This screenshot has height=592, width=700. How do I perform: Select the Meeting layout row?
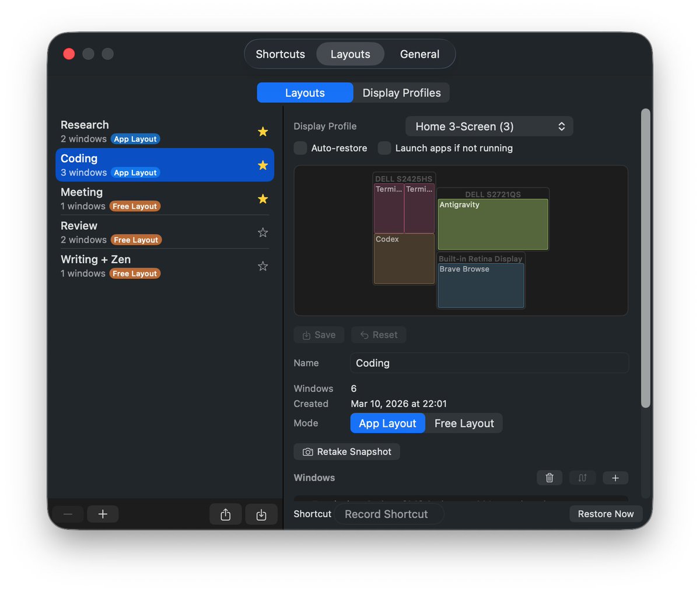point(165,199)
